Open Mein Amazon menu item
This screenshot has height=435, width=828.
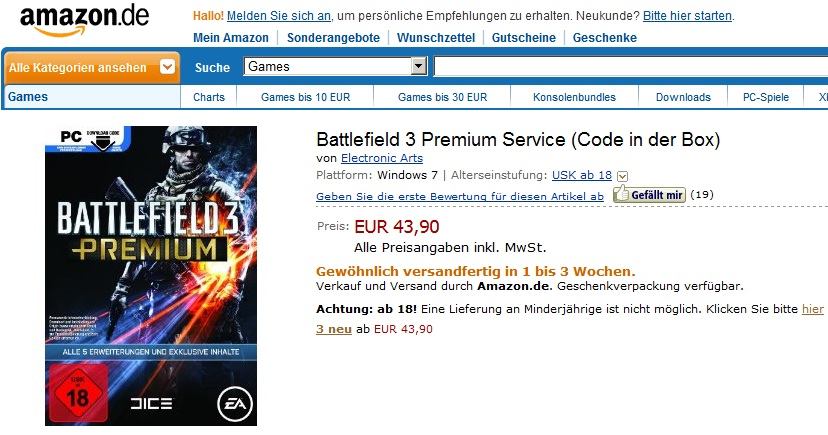click(231, 37)
